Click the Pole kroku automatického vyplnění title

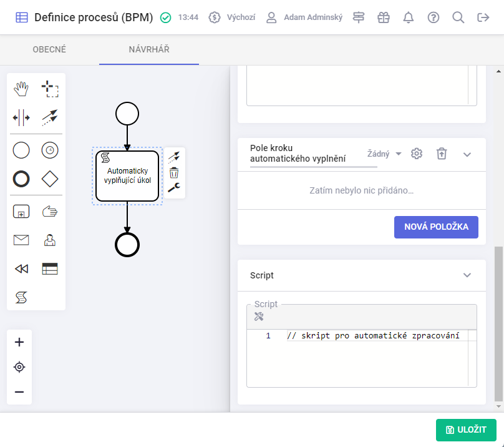coord(298,154)
